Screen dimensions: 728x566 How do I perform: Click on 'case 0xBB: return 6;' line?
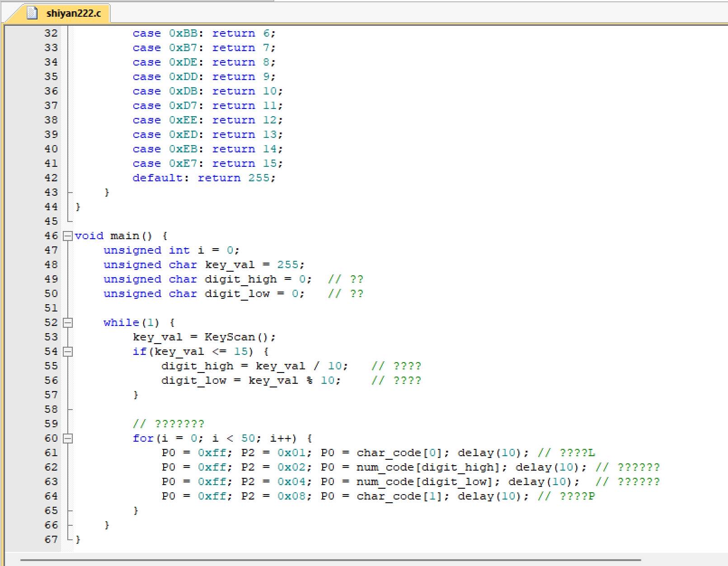204,33
